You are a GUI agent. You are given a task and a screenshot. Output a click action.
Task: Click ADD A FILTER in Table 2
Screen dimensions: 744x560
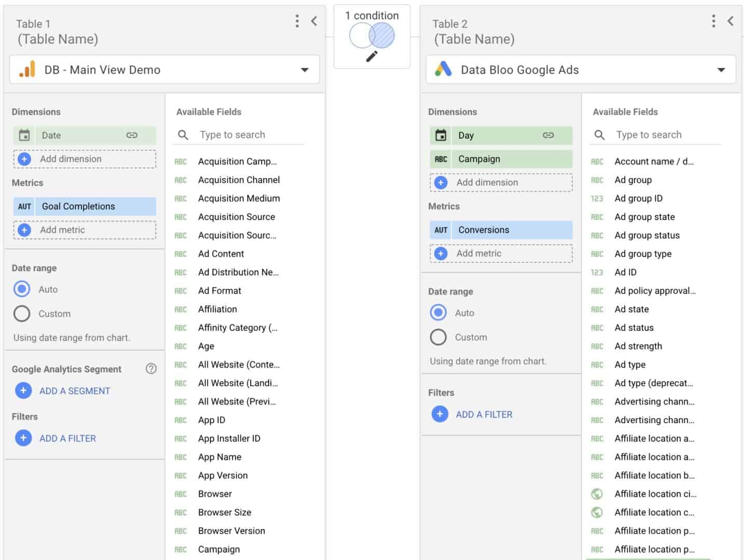483,414
